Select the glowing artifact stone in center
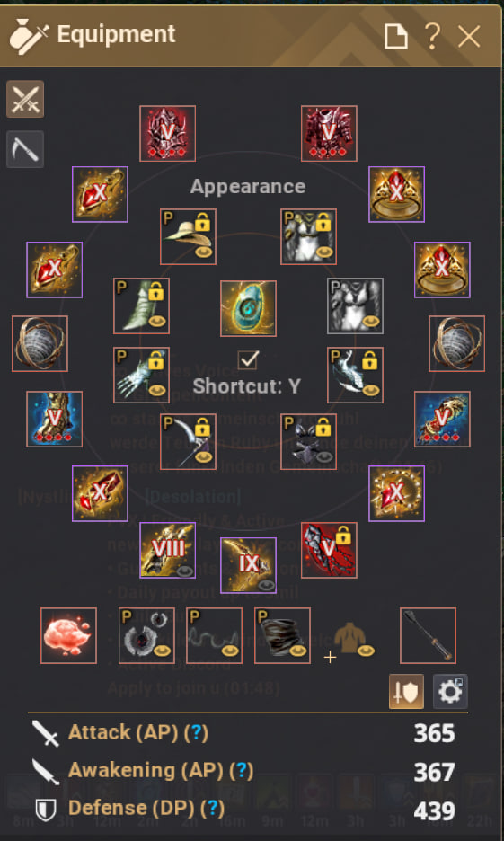Image resolution: width=504 pixels, height=841 pixels. 248,308
